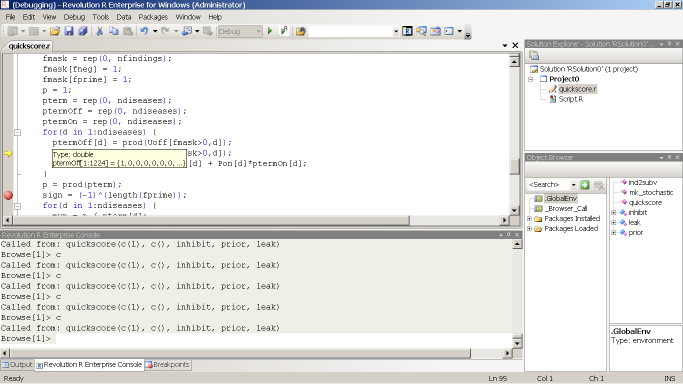This screenshot has width=683, height=384.
Task: Click the green Go arrow in the Object Browser
Action: (x=585, y=185)
